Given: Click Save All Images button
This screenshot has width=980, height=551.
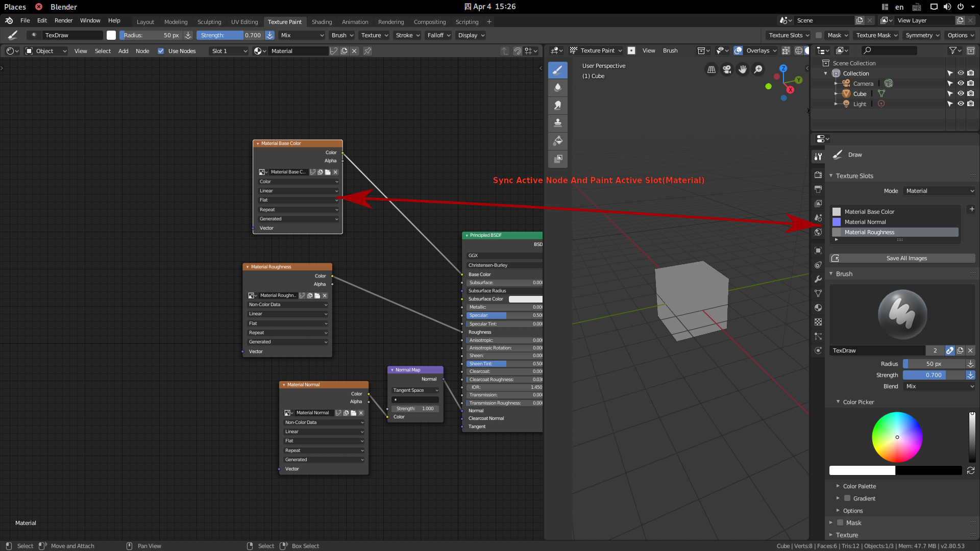Looking at the screenshot, I should [x=902, y=258].
